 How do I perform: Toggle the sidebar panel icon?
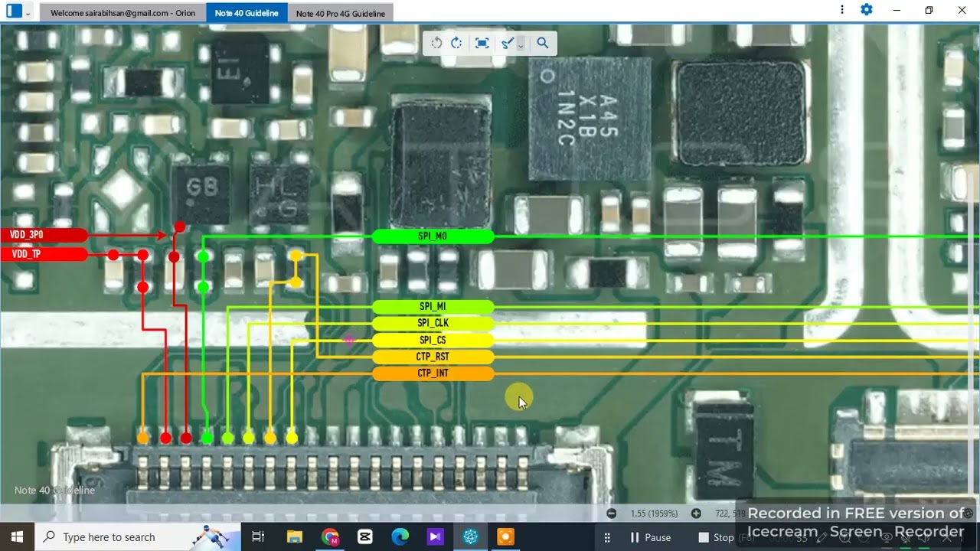tap(14, 12)
